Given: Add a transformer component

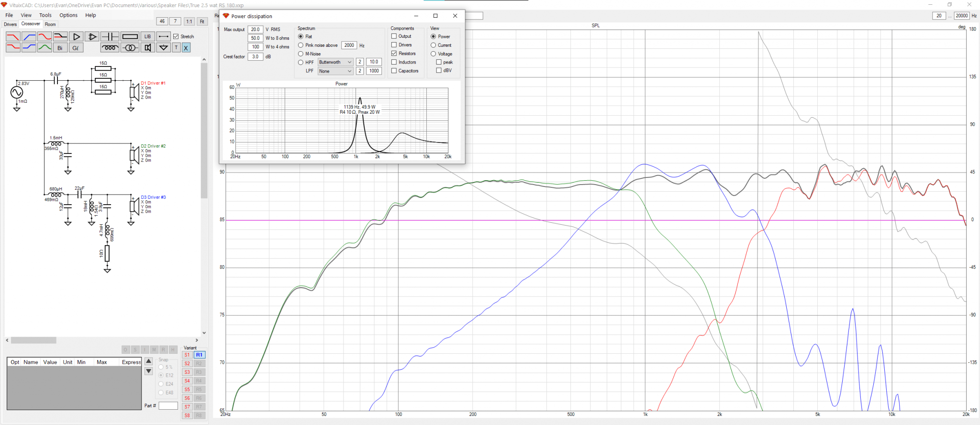Looking at the screenshot, I should tap(130, 47).
